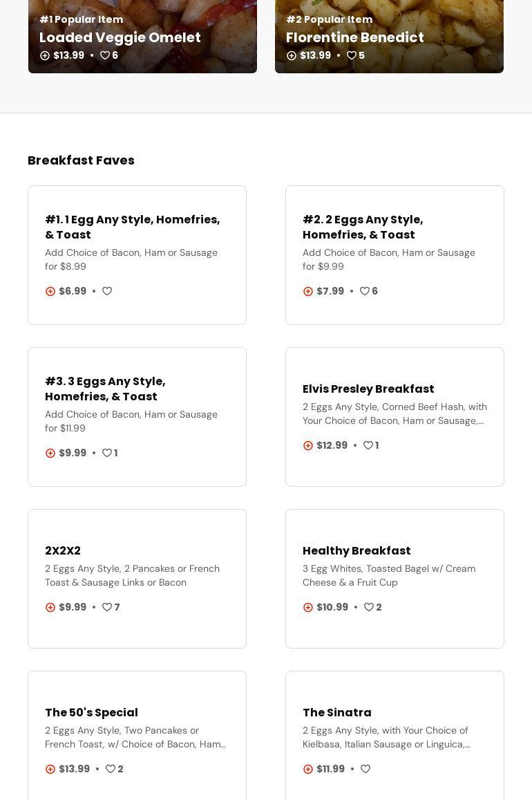Click the Breakfast Faves section heading
This screenshot has width=532, height=800.
81,160
